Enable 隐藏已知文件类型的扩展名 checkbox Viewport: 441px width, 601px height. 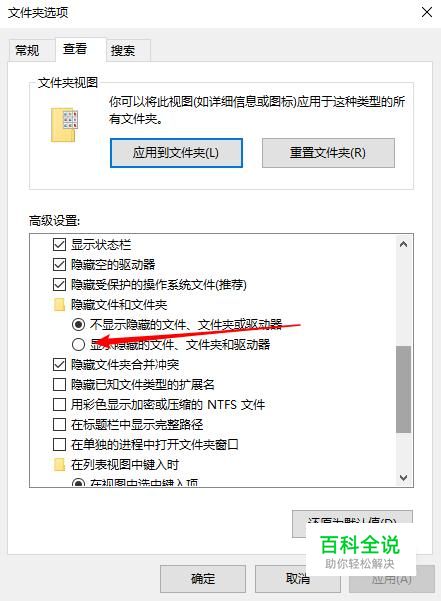59,384
